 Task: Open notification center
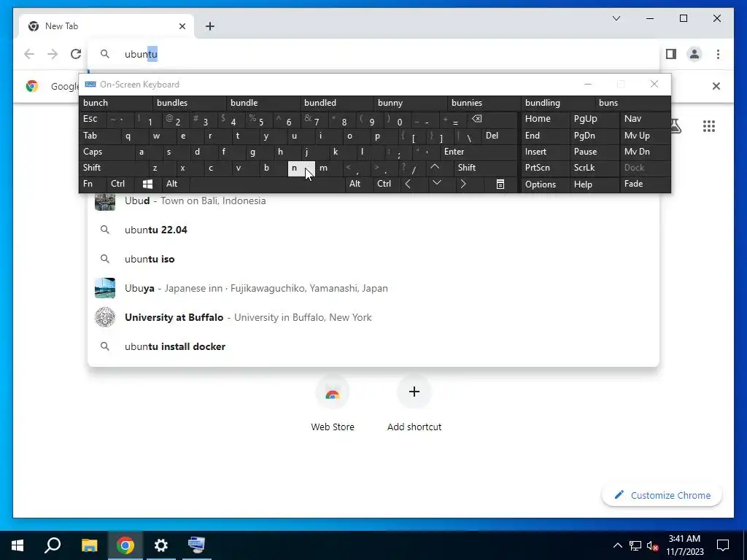point(723,545)
